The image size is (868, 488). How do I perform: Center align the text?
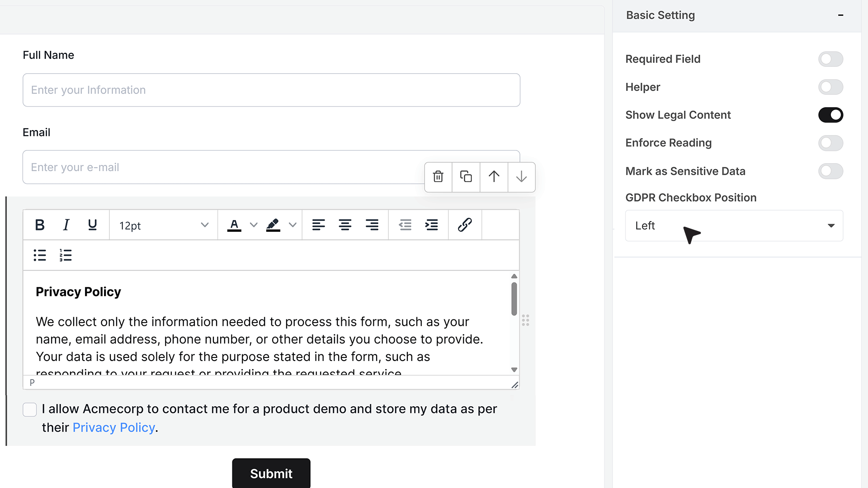click(345, 225)
